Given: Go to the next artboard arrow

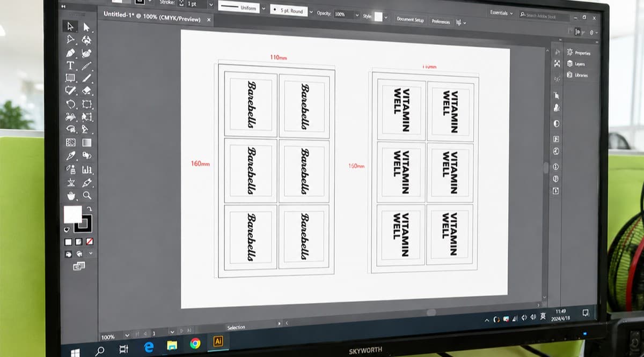Looking at the screenshot, I should 182,331.
